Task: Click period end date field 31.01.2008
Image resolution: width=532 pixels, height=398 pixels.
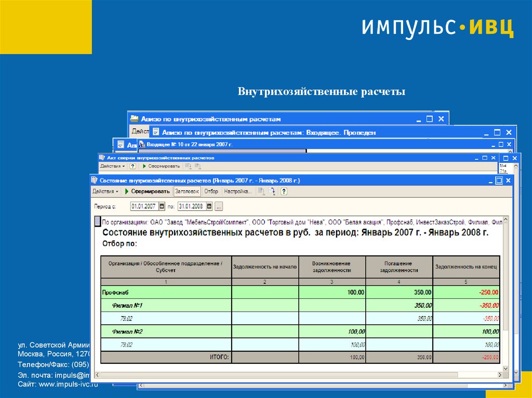Action: pyautogui.click(x=192, y=206)
